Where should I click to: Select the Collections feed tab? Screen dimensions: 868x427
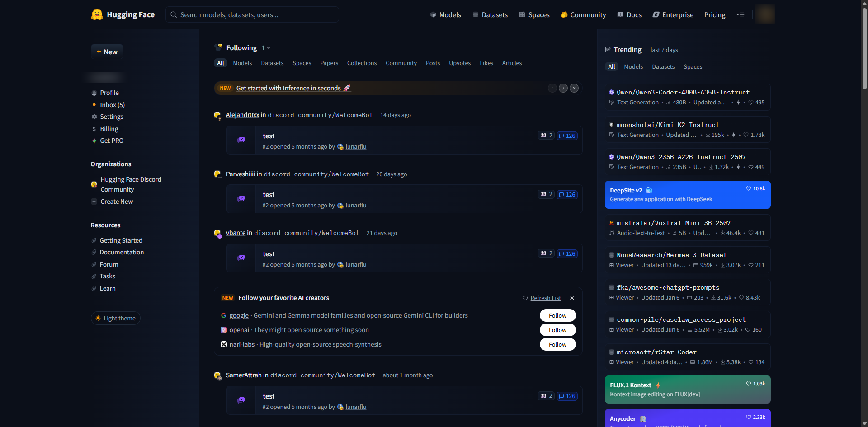(x=362, y=63)
